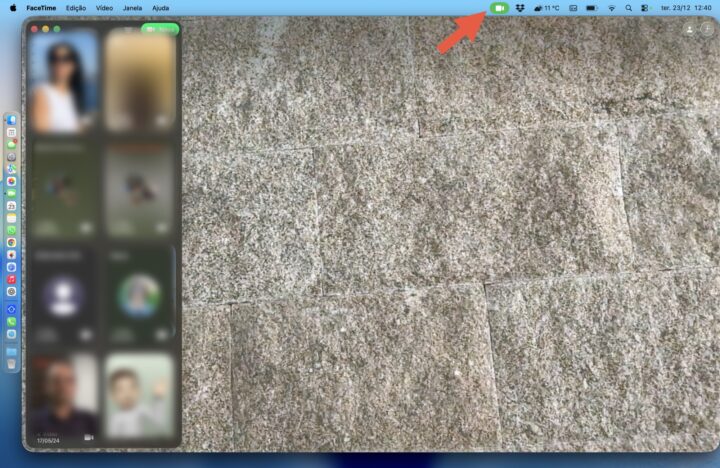Click the round plus button at top right
Screen dimensions: 720x468
click(706, 30)
